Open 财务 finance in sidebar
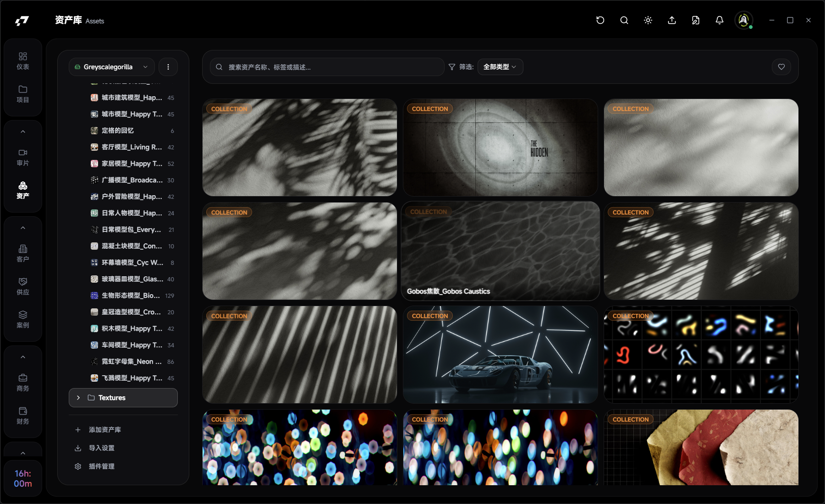825x504 pixels. point(22,416)
